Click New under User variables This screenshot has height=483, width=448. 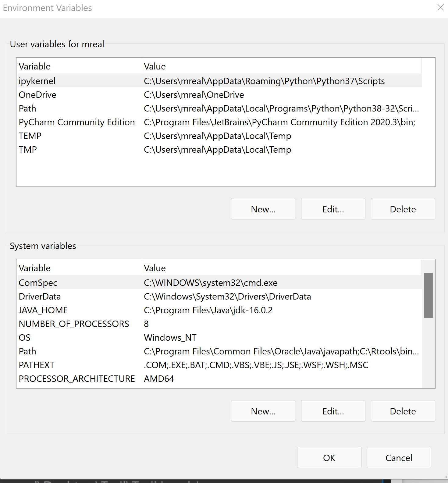(x=263, y=209)
